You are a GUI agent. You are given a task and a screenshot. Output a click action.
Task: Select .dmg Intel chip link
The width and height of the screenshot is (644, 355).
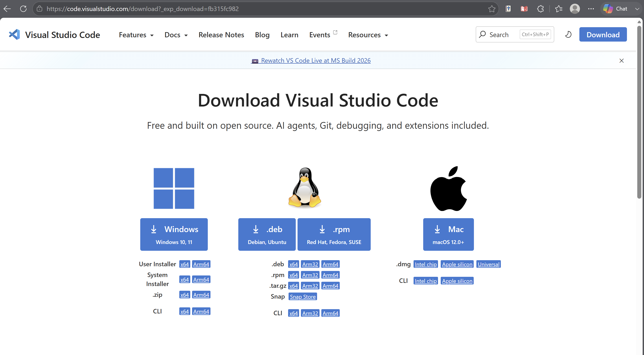point(425,264)
